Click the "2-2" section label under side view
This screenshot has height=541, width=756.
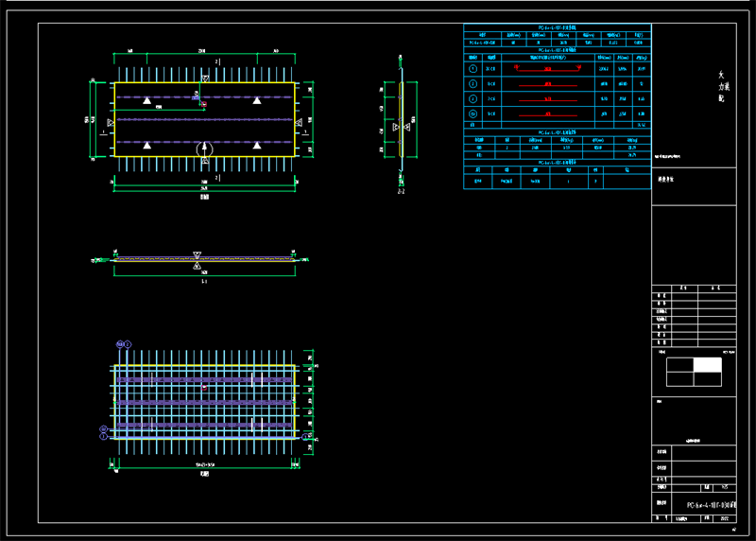pos(401,192)
